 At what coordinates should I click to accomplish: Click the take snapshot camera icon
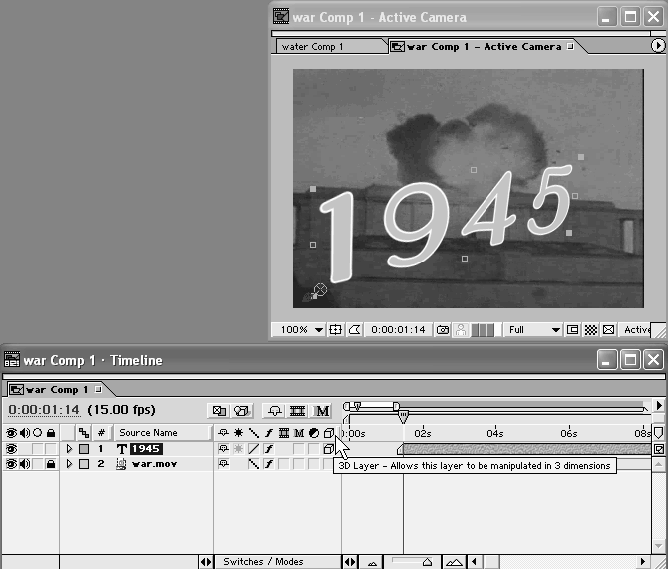(443, 329)
